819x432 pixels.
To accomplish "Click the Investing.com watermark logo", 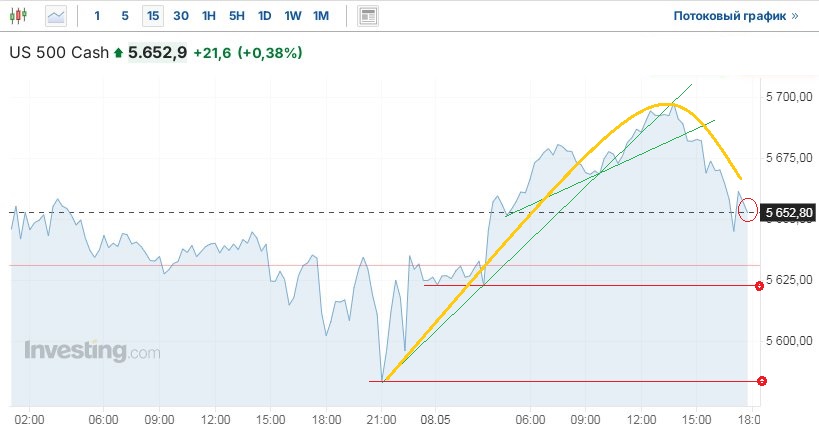I will pyautogui.click(x=92, y=351).
